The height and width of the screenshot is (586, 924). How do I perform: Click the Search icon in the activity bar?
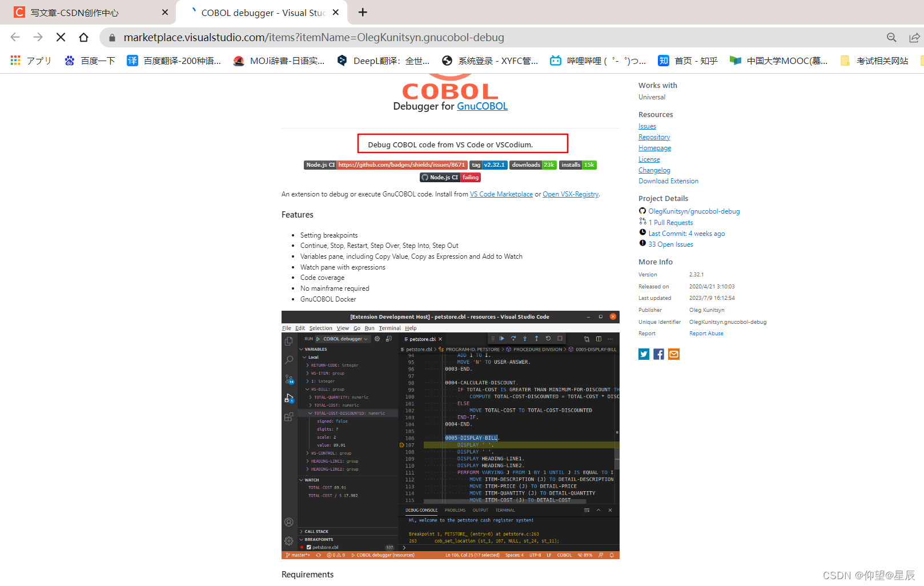click(290, 360)
